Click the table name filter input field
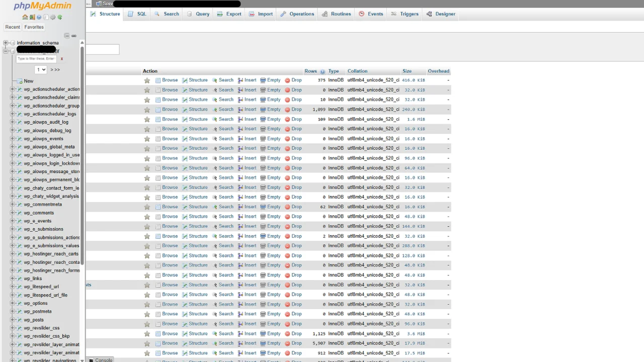Image resolution: width=644 pixels, height=362 pixels. [37, 59]
